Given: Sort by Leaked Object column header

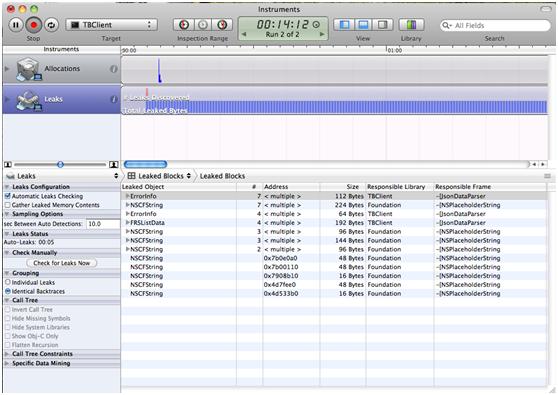Looking at the screenshot, I should point(179,187).
